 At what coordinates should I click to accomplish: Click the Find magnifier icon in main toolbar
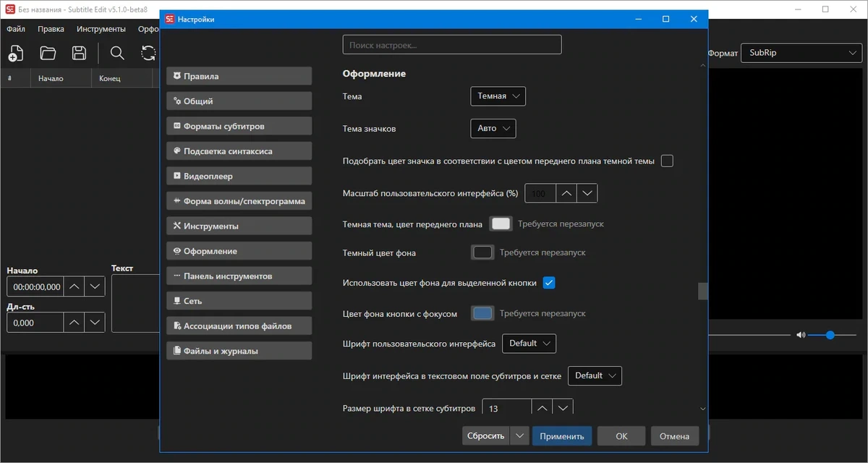coord(116,53)
